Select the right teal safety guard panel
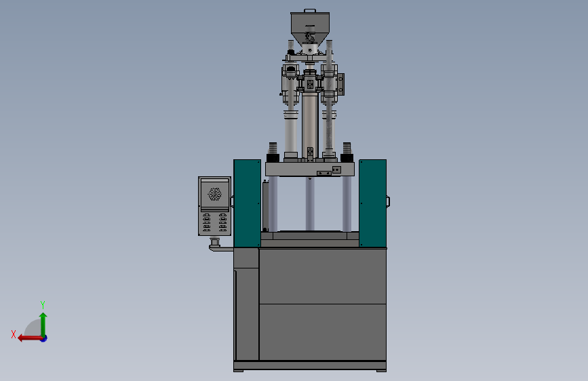This screenshot has height=381, width=588. click(x=373, y=203)
